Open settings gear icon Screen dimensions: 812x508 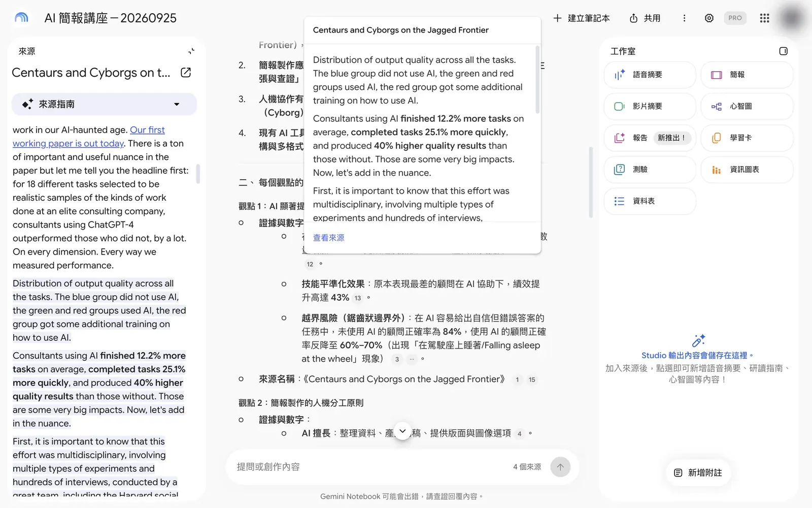coord(709,18)
